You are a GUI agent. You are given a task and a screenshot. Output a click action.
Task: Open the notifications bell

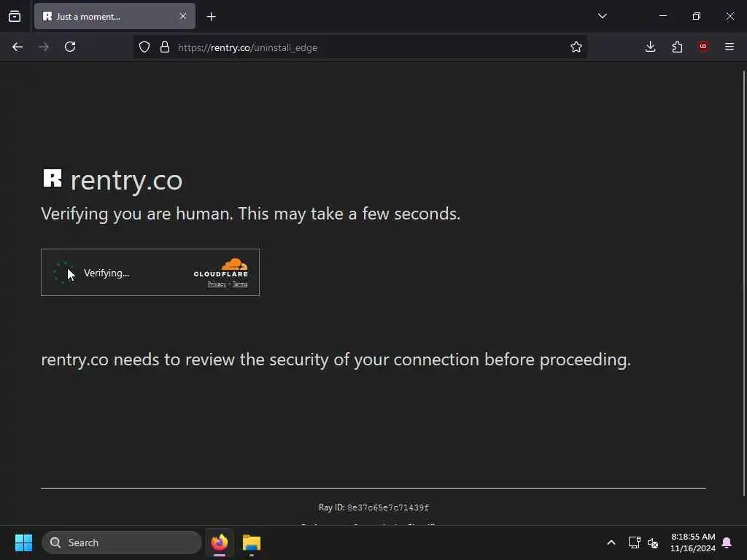[727, 542]
